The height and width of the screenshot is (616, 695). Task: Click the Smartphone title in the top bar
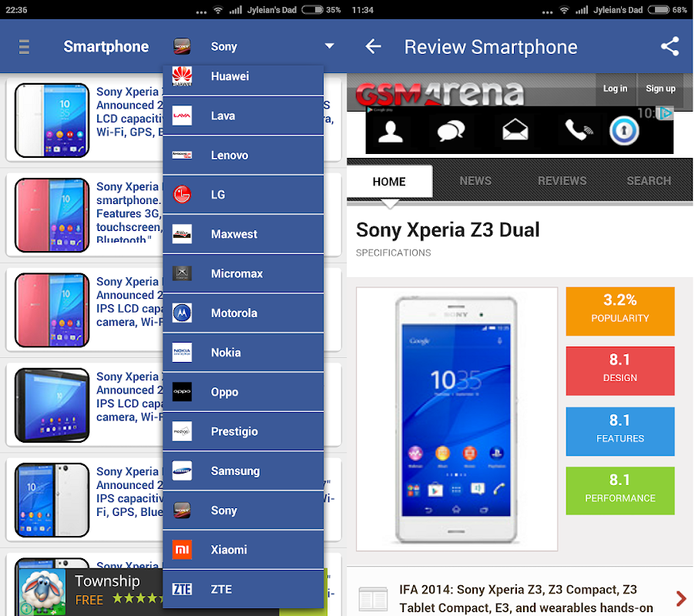(x=106, y=46)
